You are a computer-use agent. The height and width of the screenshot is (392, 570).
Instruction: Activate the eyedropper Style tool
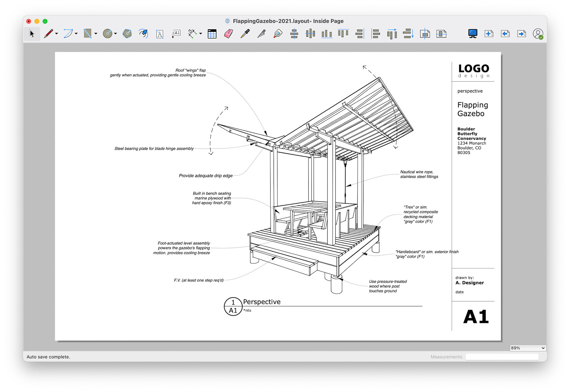pos(245,34)
